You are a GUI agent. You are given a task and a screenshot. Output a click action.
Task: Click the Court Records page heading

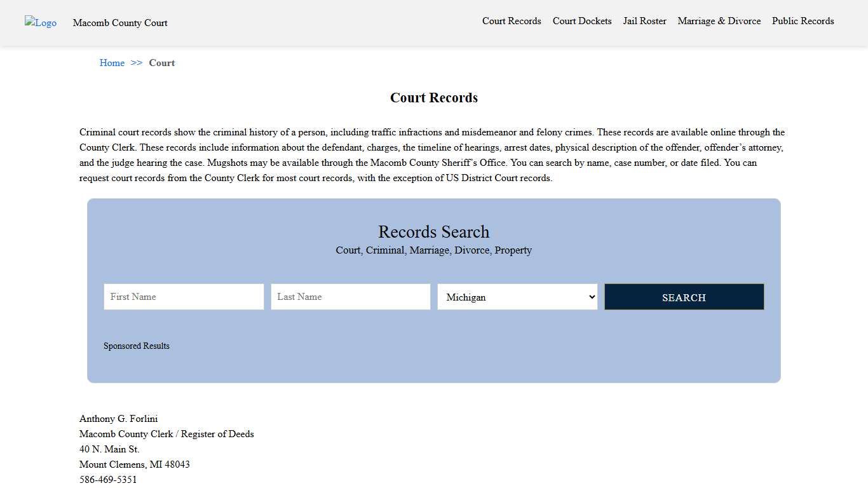pyautogui.click(x=433, y=97)
